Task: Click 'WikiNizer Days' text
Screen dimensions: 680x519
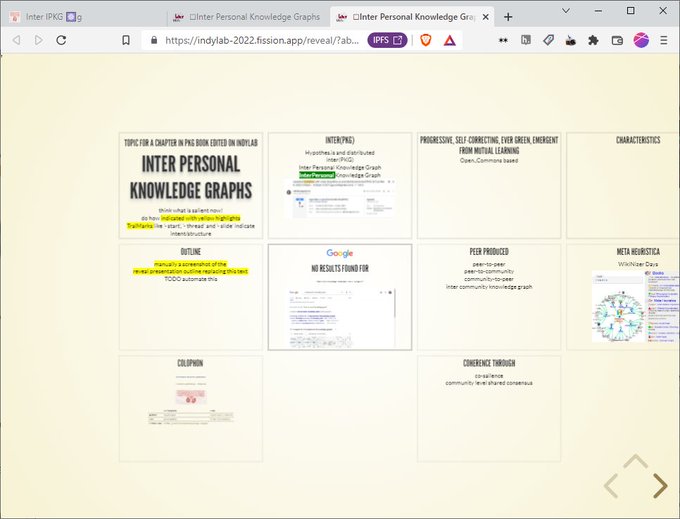Action: point(638,264)
